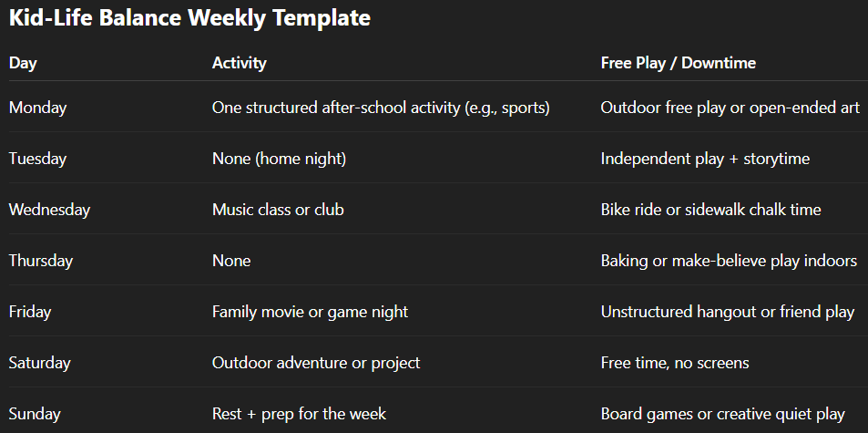Click the "None (home night)" cell
The width and height of the screenshot is (868, 433).
(x=279, y=159)
